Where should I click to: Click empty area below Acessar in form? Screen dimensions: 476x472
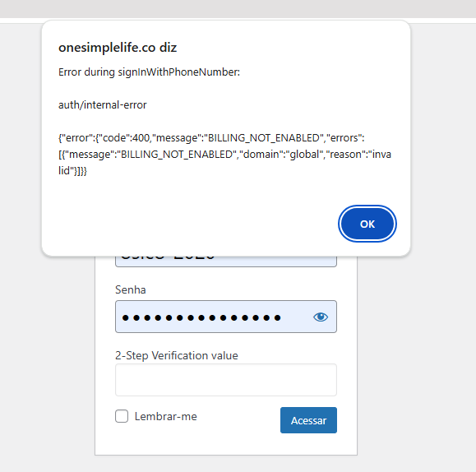226,444
